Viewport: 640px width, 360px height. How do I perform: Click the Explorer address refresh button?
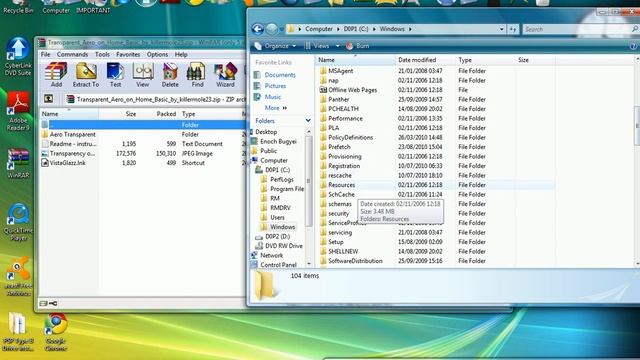click(x=513, y=29)
